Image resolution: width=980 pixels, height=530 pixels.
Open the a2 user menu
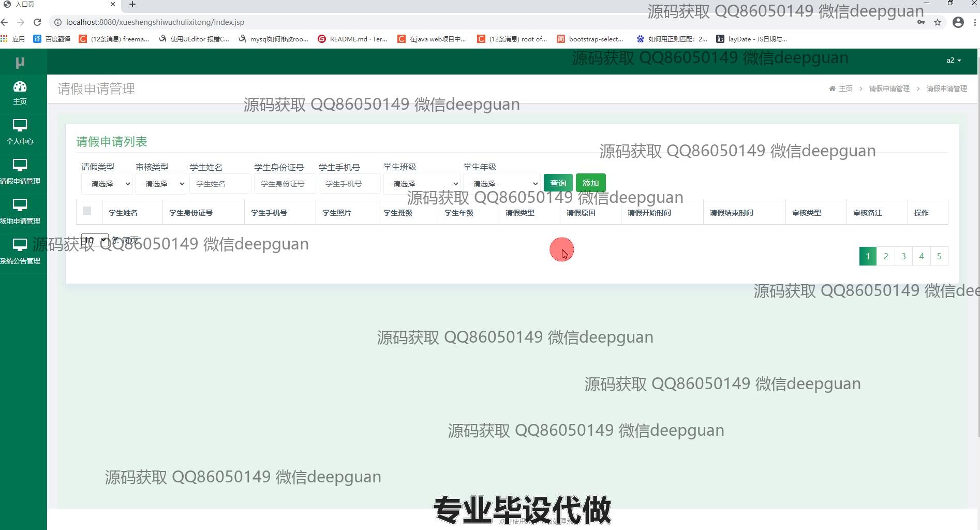coord(953,61)
